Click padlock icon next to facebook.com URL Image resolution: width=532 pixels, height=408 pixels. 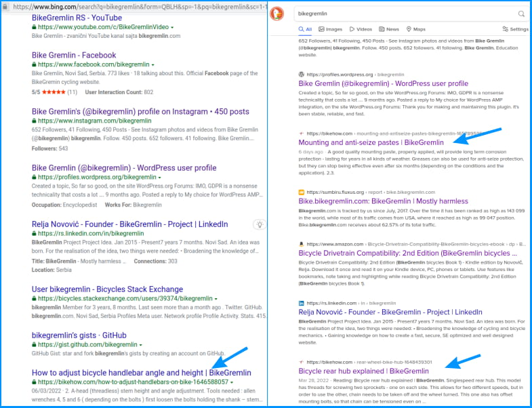pos(34,64)
